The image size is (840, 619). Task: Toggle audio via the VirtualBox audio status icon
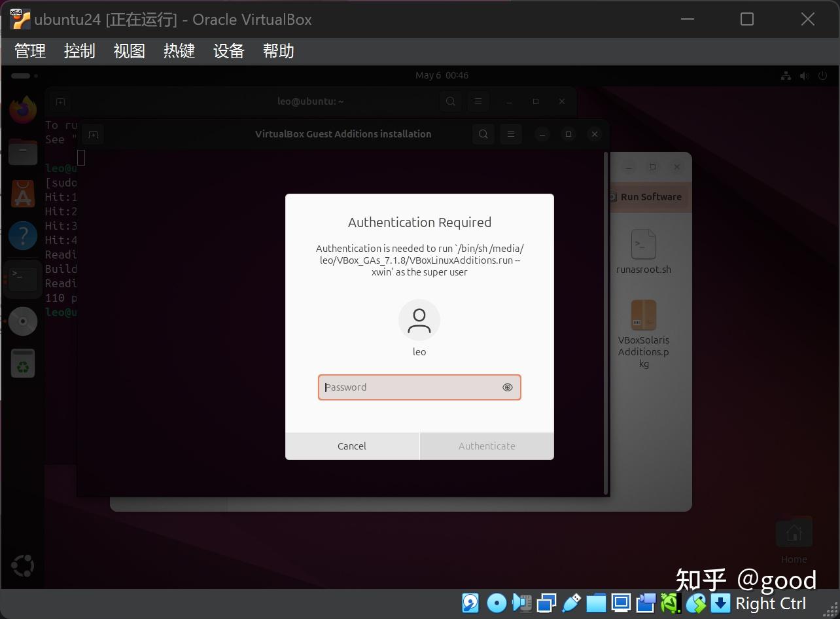click(522, 603)
